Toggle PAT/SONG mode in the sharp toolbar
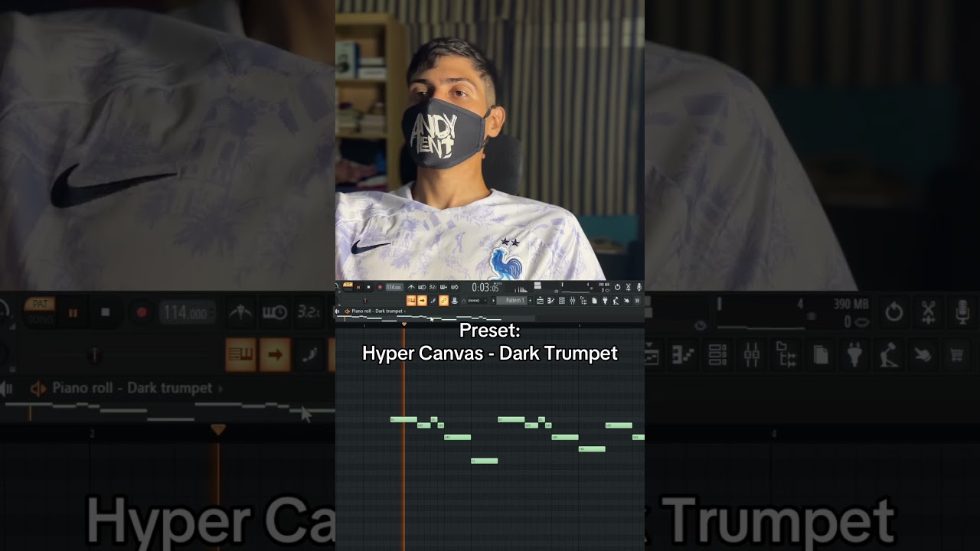 (x=348, y=287)
